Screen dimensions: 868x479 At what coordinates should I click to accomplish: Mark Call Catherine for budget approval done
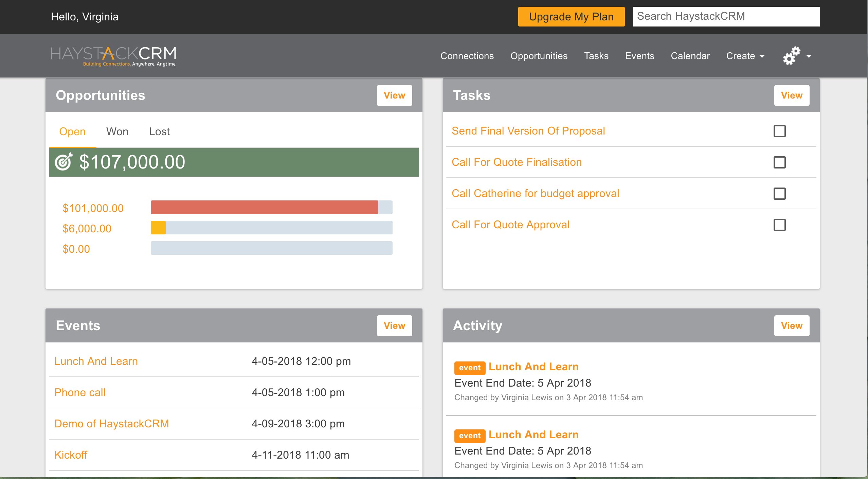779,194
